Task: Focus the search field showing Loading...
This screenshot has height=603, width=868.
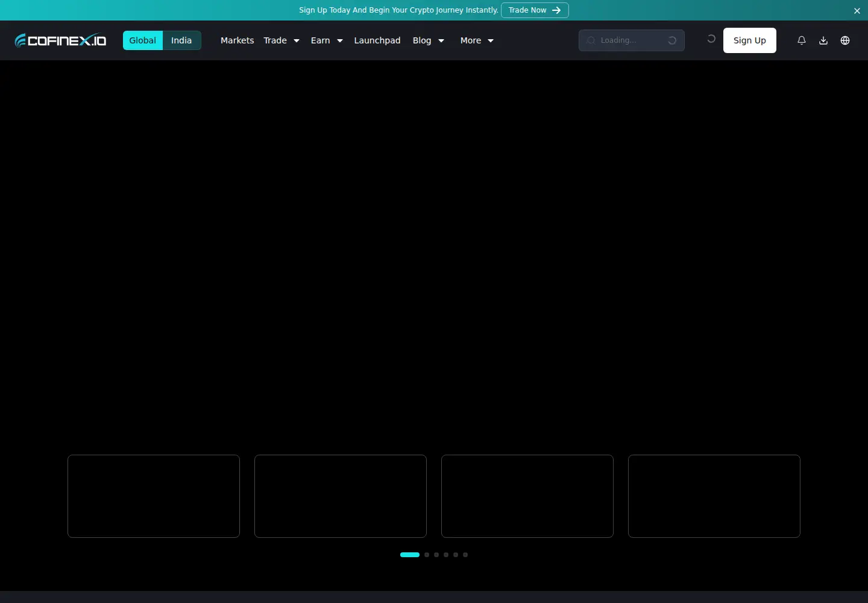Action: (x=632, y=40)
